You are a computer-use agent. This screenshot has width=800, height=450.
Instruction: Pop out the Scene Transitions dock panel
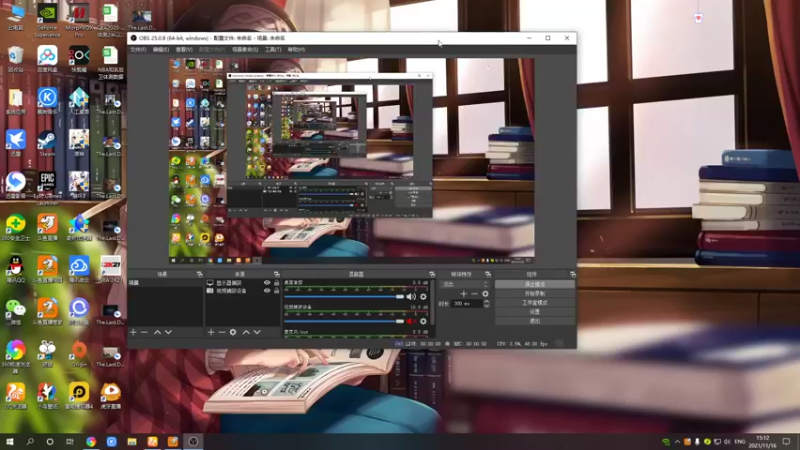[488, 274]
